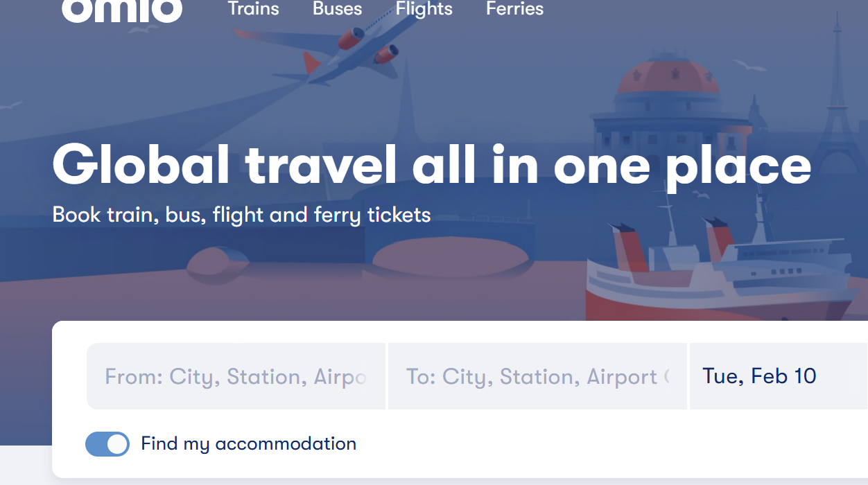Select the Book train, bus, flight subheading
The height and width of the screenshot is (485, 868).
pyautogui.click(x=241, y=215)
